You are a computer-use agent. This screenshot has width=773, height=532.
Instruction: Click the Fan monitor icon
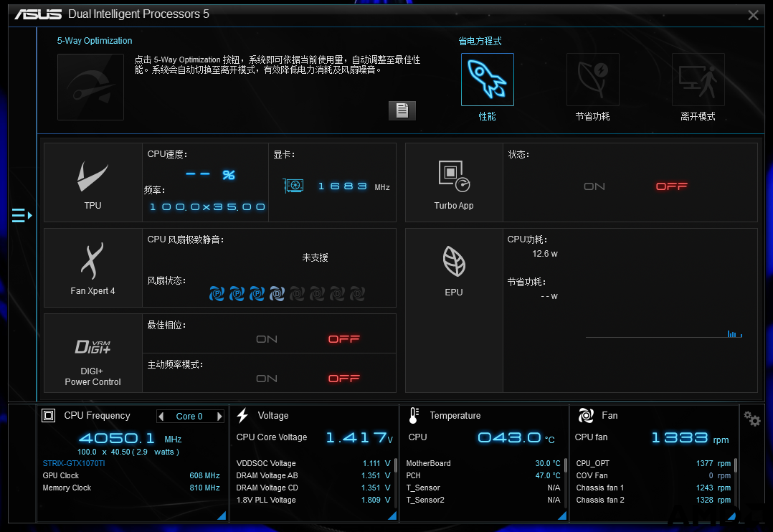(x=586, y=416)
